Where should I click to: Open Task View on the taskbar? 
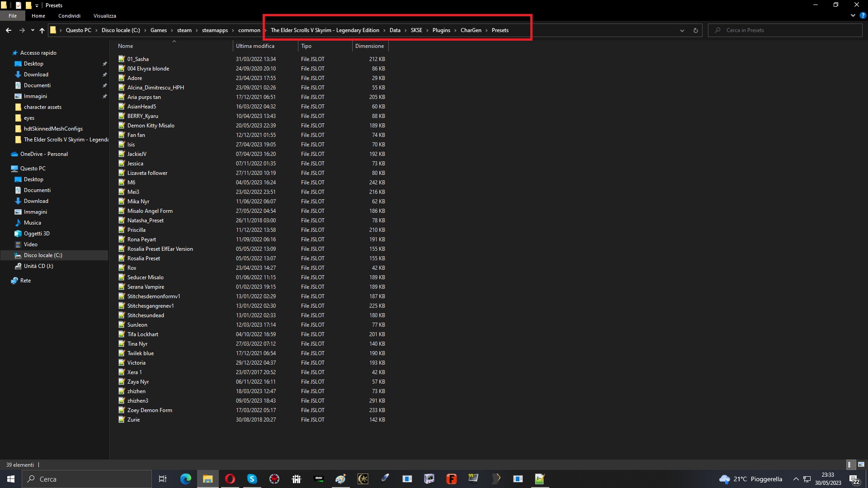point(163,479)
